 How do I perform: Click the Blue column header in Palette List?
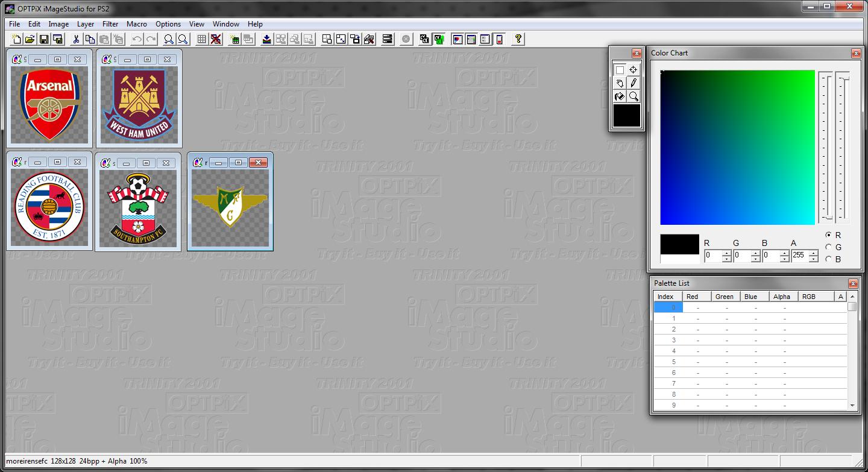tap(755, 297)
